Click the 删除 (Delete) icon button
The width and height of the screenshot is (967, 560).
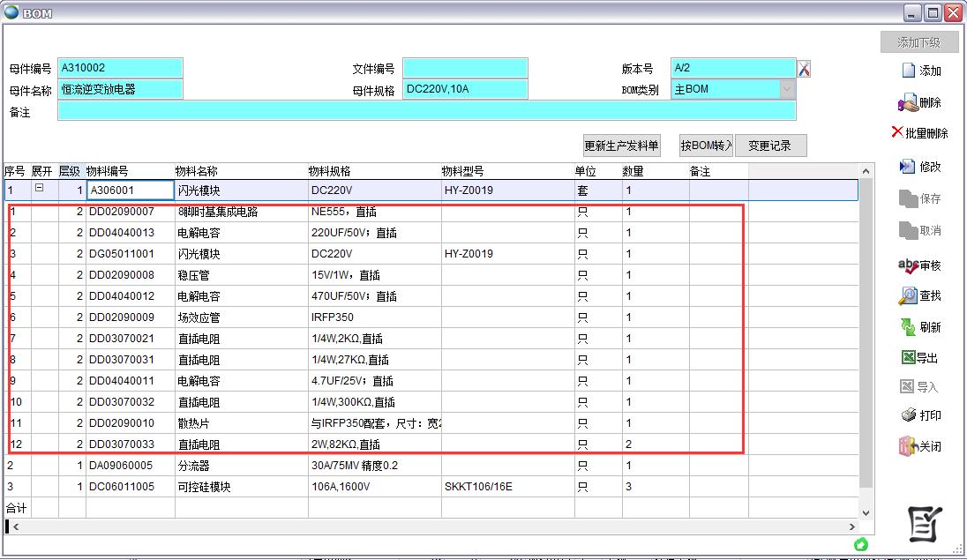coord(920,103)
